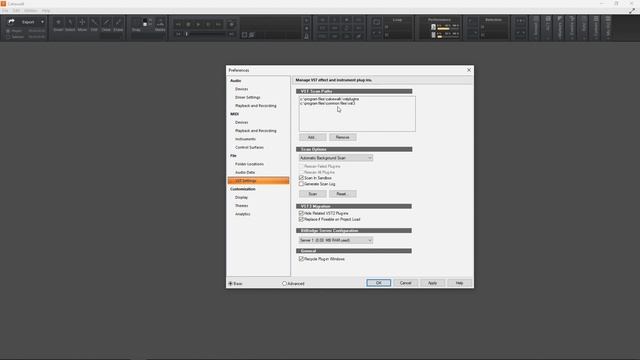Select the cakewalk vstplugins scan path
This screenshot has height=360, width=640.
(x=330, y=99)
